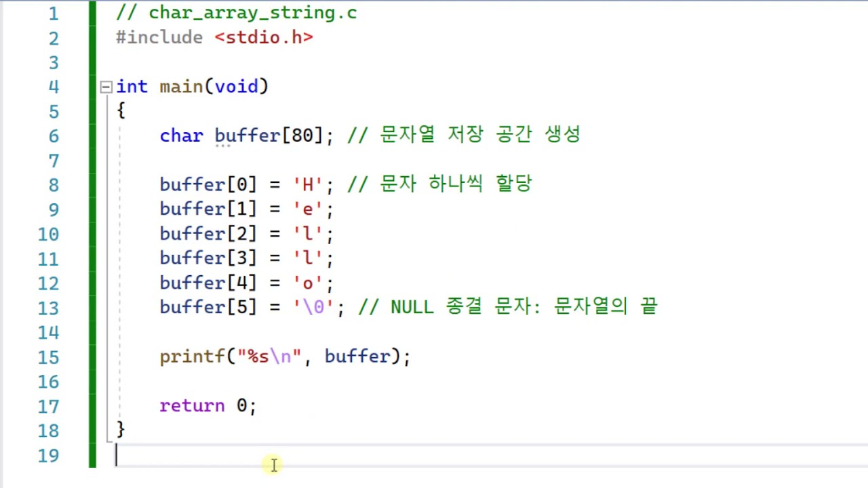
Task: Click line number 1 in the gutter
Action: [x=53, y=13]
